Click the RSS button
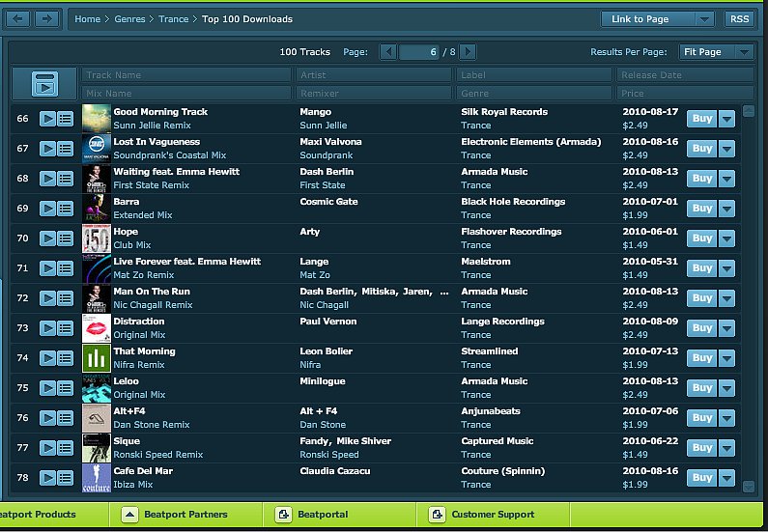Screen dimensions: 768x532 coord(739,18)
